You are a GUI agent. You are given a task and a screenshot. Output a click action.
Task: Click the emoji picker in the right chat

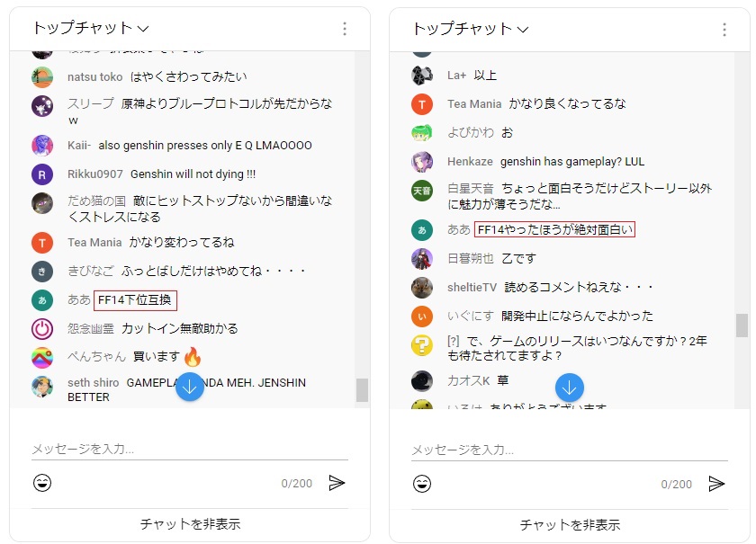pos(422,484)
